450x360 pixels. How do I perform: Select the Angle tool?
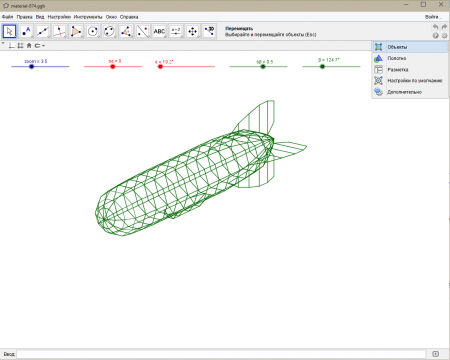coord(126,31)
